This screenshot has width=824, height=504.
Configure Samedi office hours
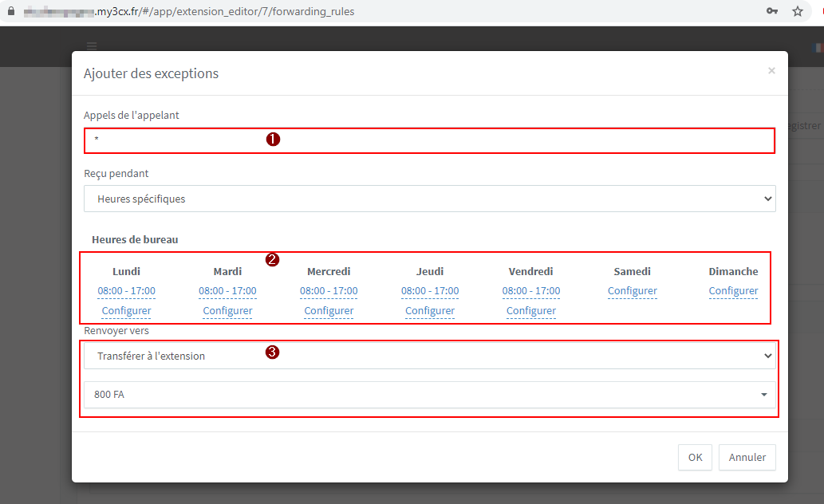[633, 291]
